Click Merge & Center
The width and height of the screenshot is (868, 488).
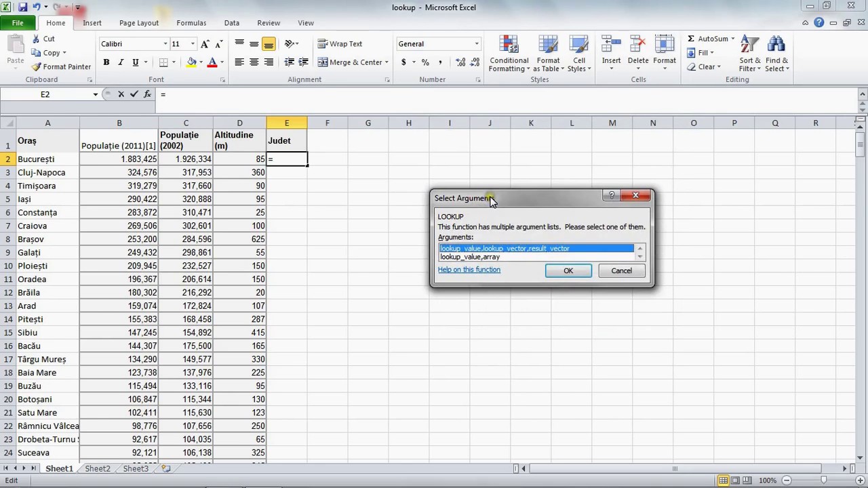click(x=349, y=62)
